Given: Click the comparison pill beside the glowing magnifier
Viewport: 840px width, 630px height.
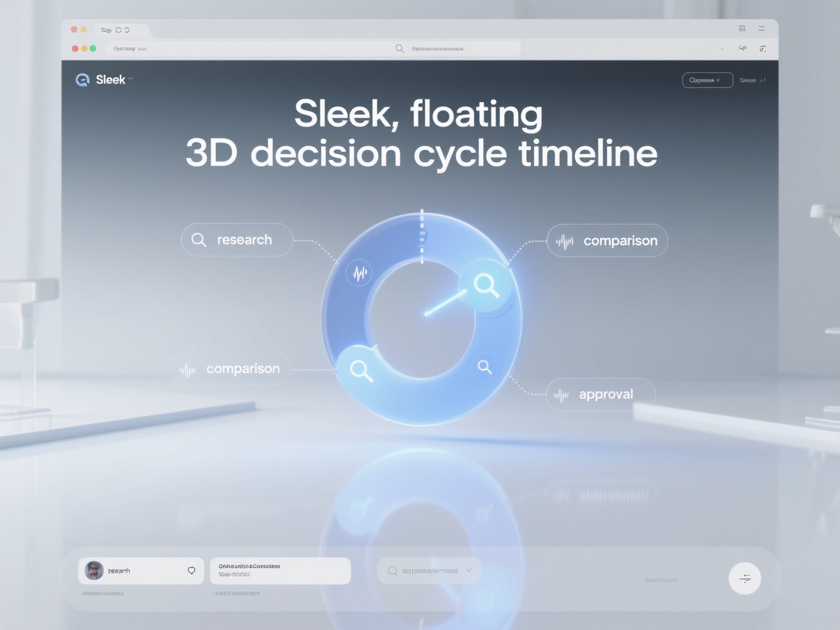Looking at the screenshot, I should pyautogui.click(x=607, y=241).
